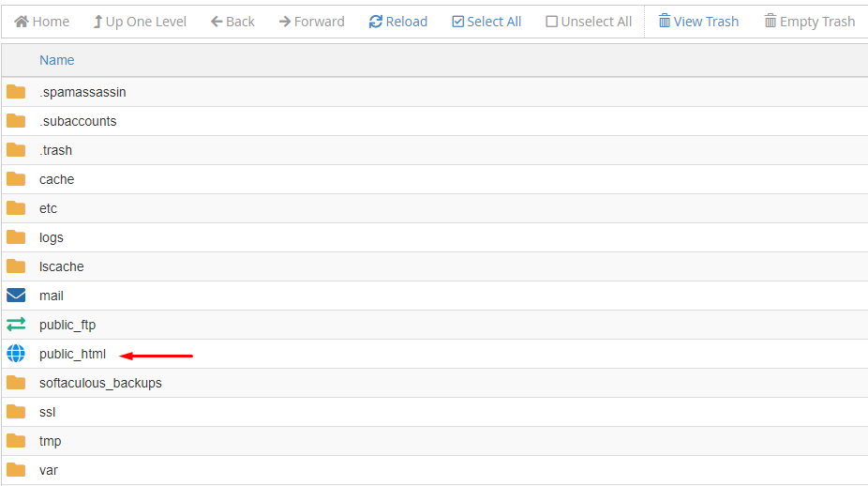Click the envelope icon for mail
This screenshot has height=486, width=868.
[x=16, y=296]
